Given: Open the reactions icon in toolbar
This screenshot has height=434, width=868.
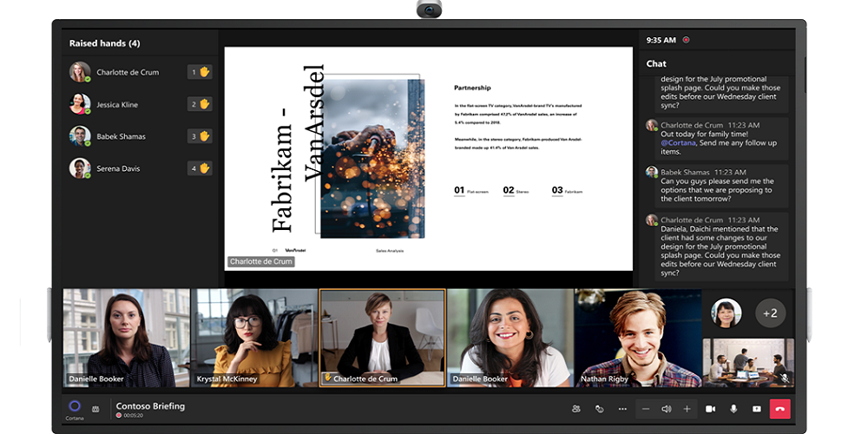Looking at the screenshot, I should [x=599, y=409].
